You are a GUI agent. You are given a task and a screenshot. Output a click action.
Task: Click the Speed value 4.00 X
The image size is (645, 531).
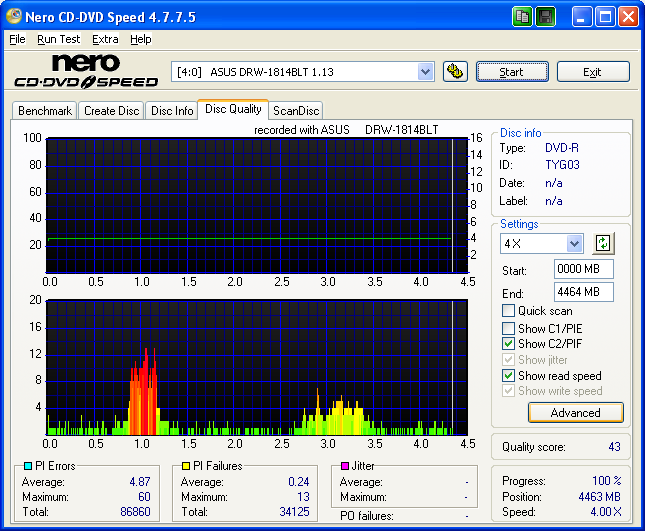coord(606,512)
